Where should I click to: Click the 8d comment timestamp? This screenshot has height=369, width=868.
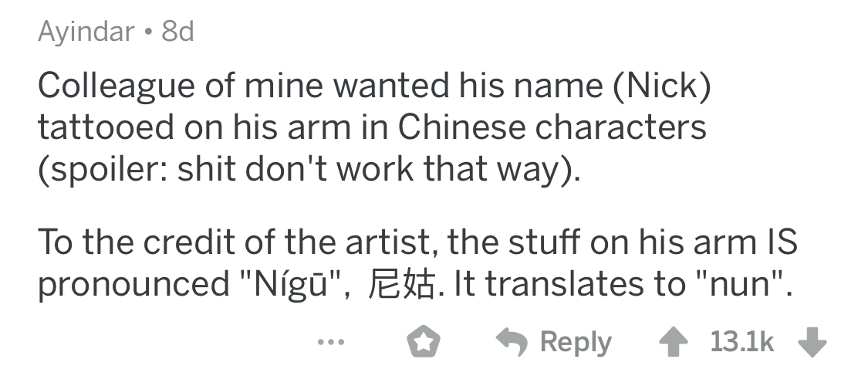click(x=178, y=32)
